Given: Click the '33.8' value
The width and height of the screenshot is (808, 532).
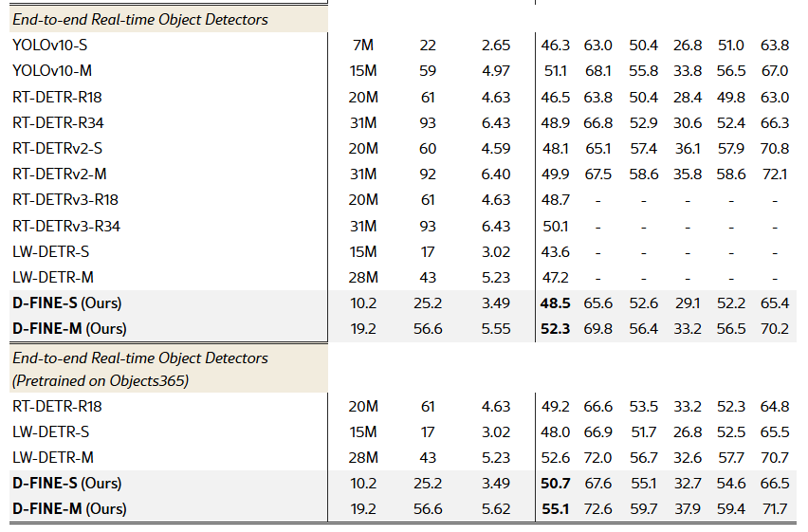Looking at the screenshot, I should (x=688, y=70).
